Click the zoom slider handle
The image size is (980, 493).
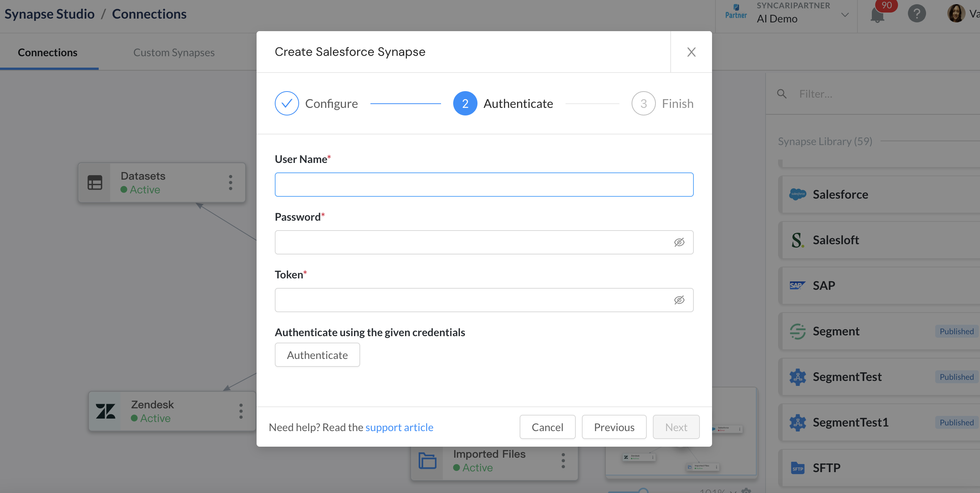643,490
